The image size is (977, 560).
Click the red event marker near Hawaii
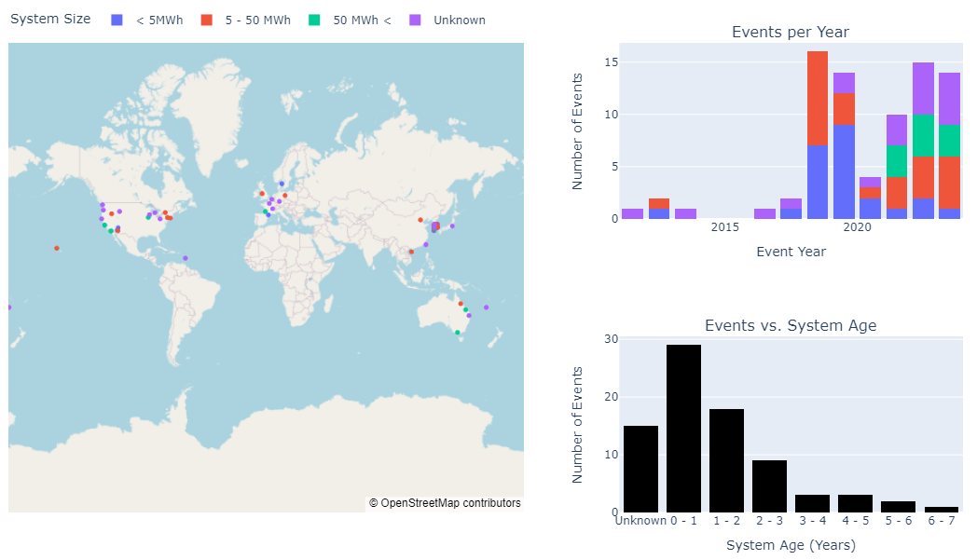[x=57, y=248]
